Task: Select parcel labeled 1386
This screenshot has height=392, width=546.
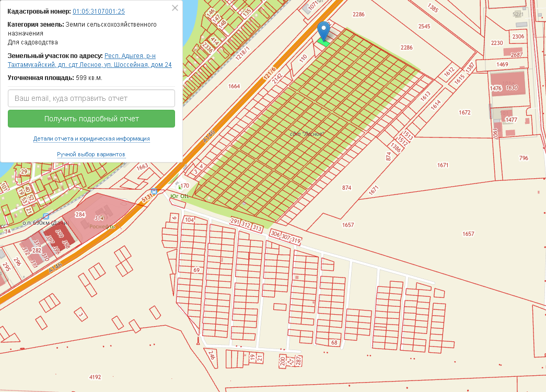Action: coord(396,148)
